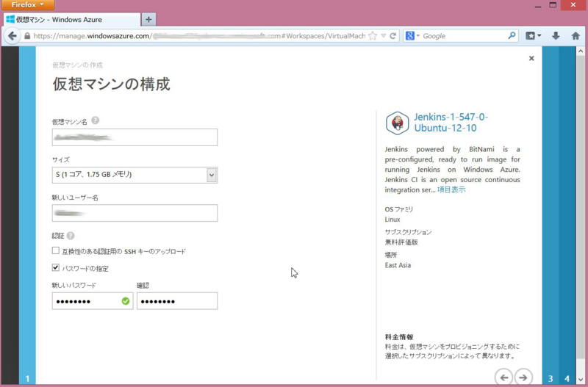Image resolution: width=588 pixels, height=387 pixels.
Task: Reload the page
Action: pos(392,36)
